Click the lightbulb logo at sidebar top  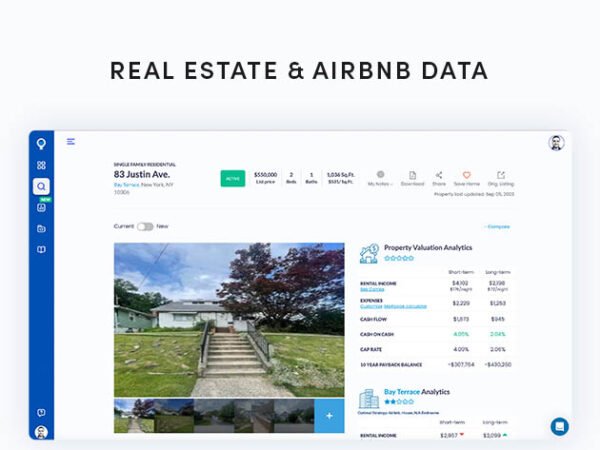[41, 143]
